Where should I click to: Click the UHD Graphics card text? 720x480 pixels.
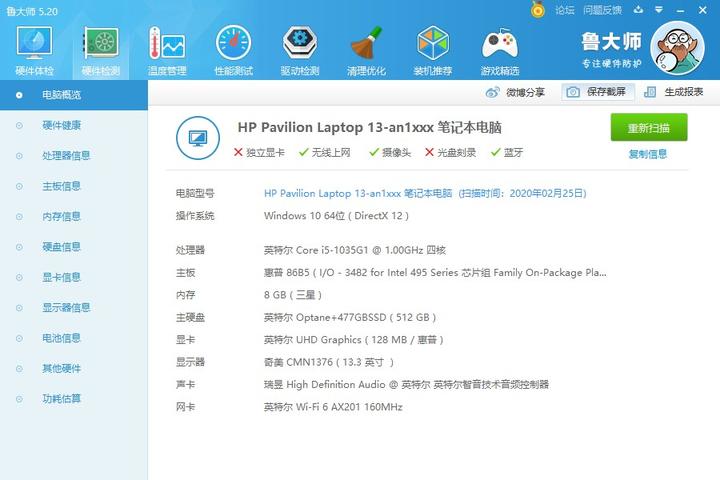pos(354,340)
